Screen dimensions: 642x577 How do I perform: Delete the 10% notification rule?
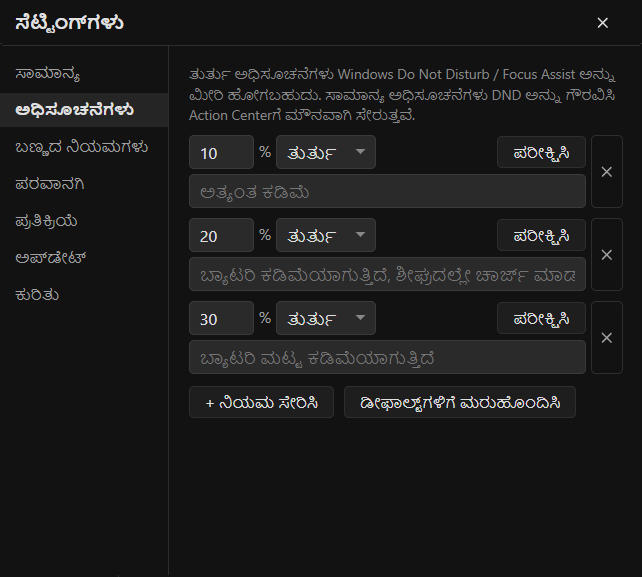tap(607, 172)
